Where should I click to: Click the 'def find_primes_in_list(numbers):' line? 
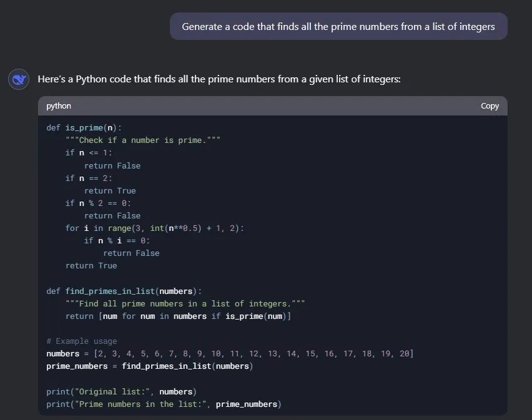(x=124, y=291)
